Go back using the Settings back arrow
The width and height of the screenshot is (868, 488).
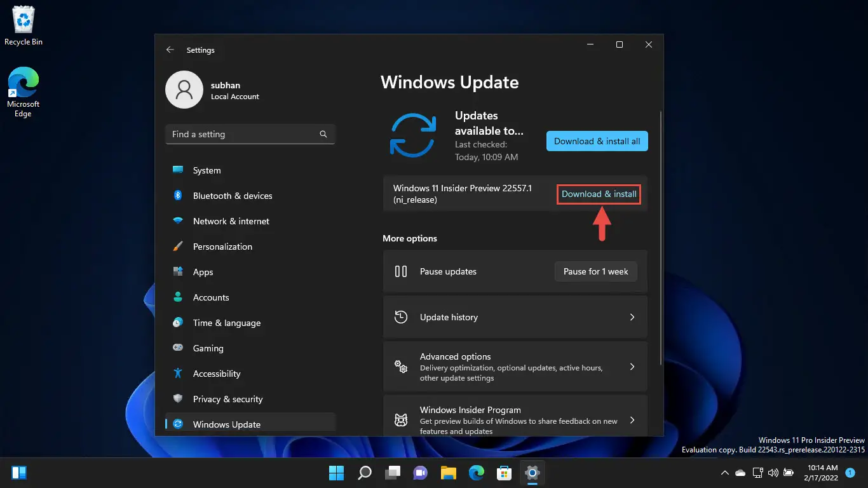(x=170, y=50)
